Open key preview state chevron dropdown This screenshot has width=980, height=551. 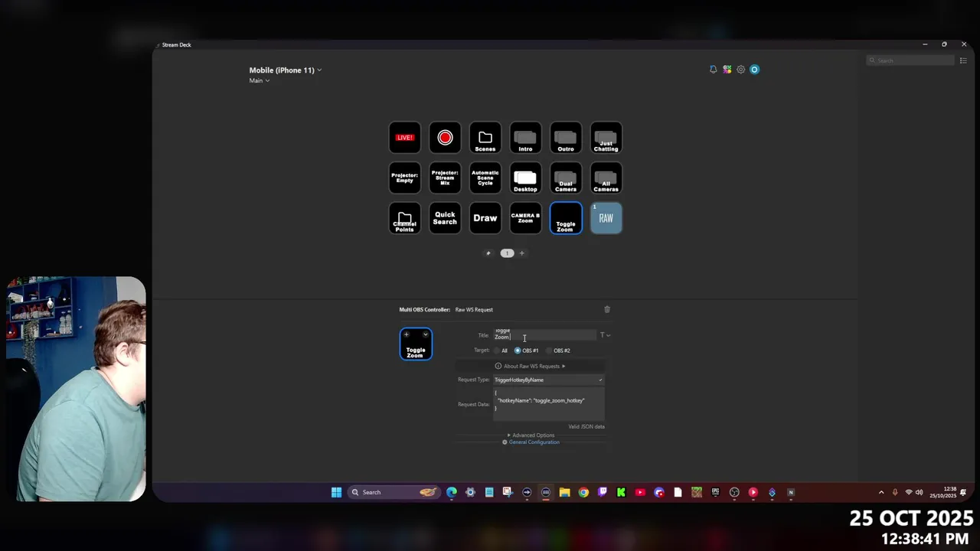(x=426, y=334)
